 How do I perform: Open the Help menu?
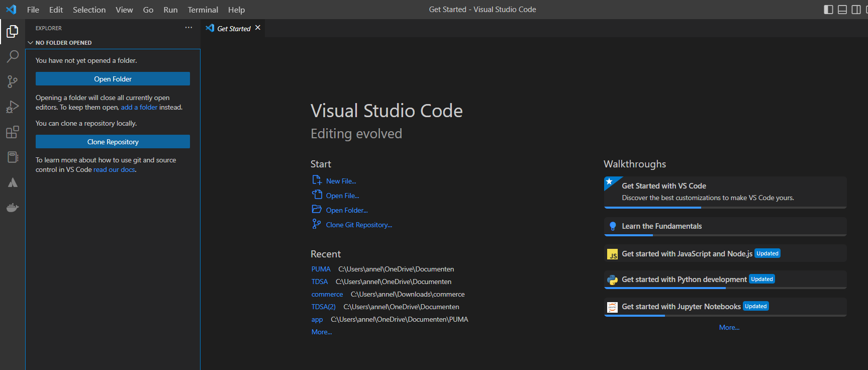236,10
